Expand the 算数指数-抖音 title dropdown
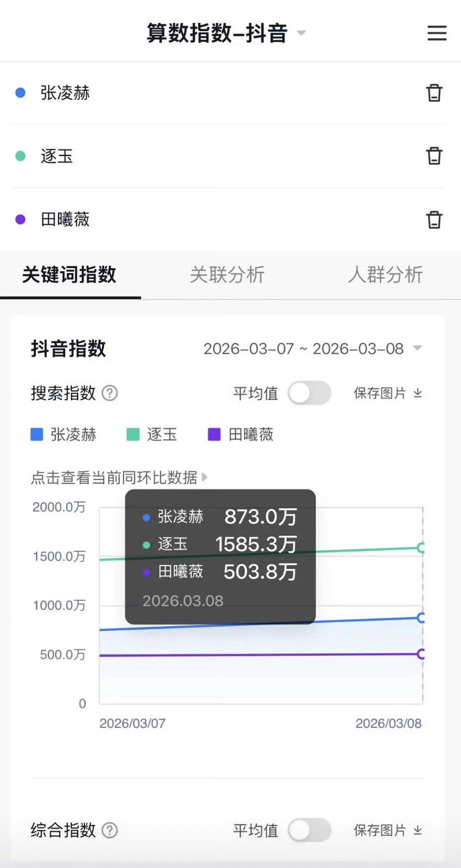The image size is (461, 868). (301, 33)
